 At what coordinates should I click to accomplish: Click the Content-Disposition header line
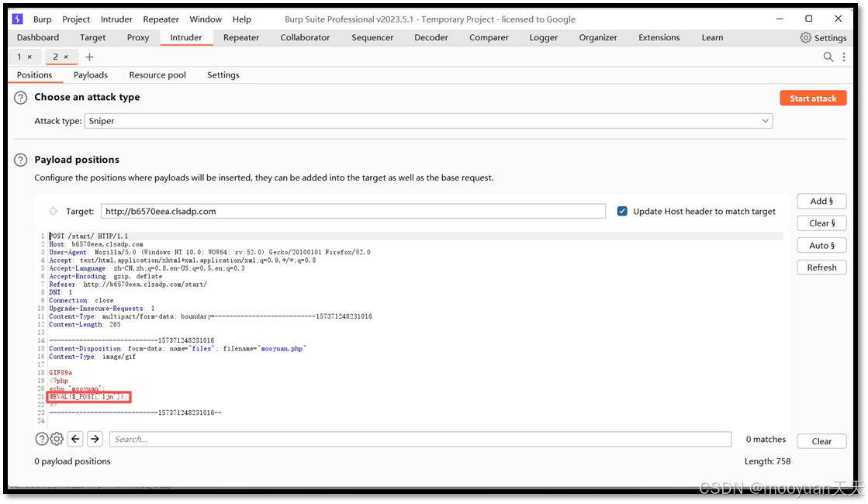pyautogui.click(x=177, y=349)
